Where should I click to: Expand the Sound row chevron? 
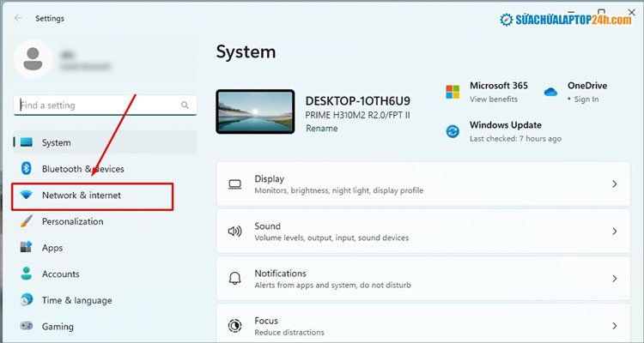point(615,231)
